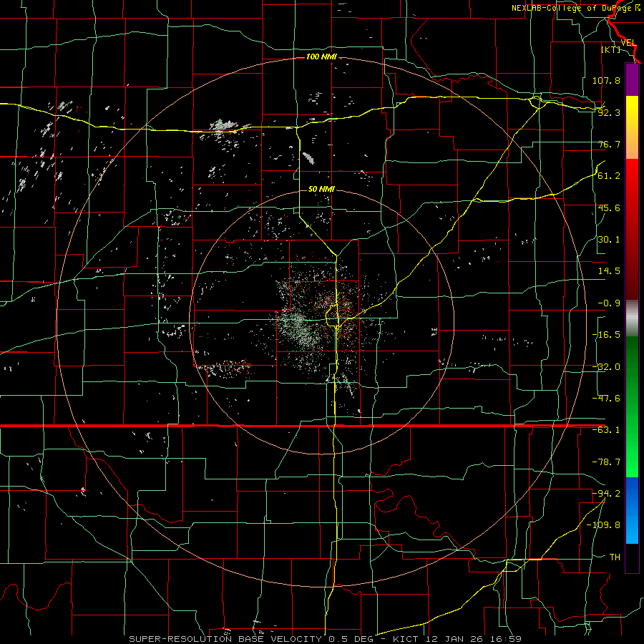Click the -16.5 velocity scale value
Image resolution: width=644 pixels, height=644 pixels.
click(606, 335)
